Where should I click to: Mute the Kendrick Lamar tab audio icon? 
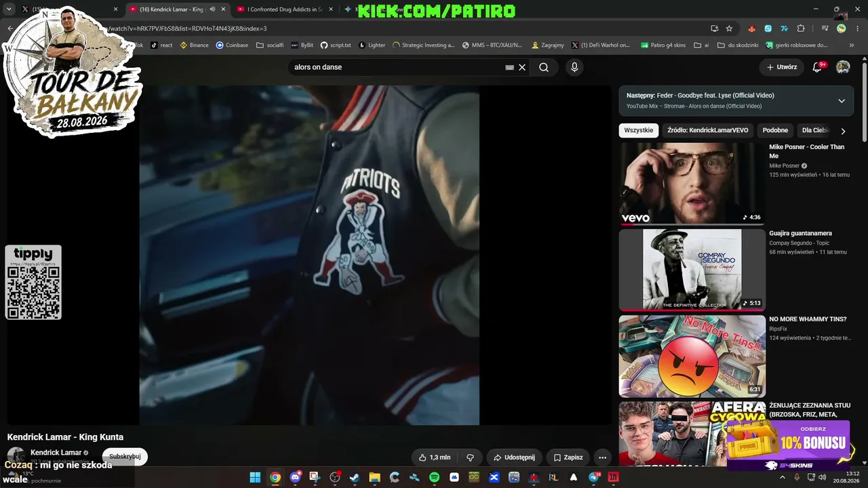(212, 9)
